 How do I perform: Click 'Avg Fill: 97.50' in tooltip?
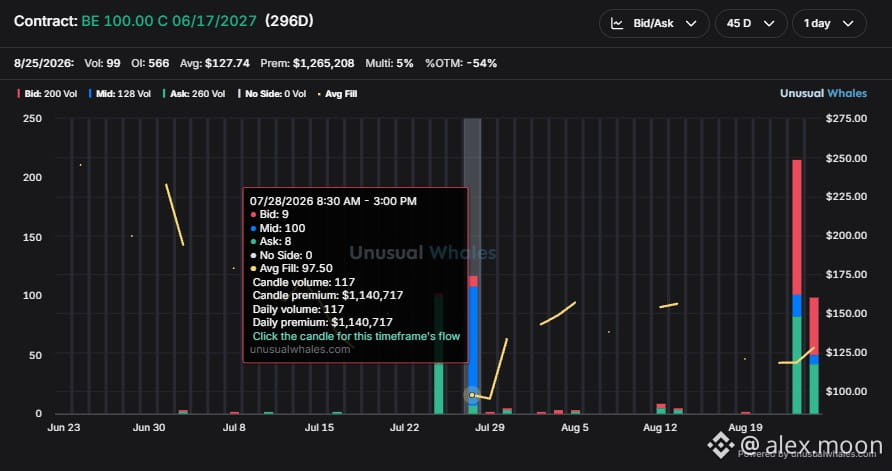(x=291, y=268)
